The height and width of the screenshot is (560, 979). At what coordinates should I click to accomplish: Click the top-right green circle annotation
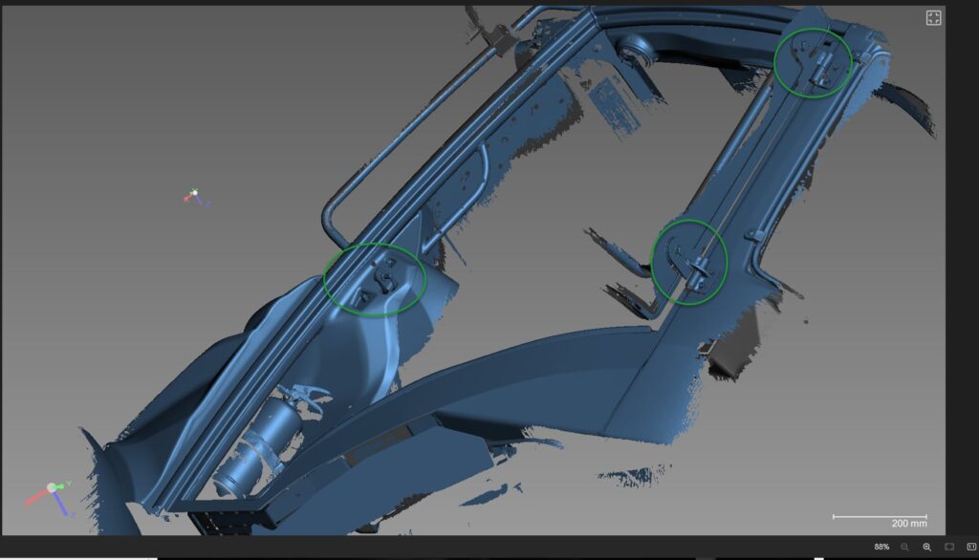(813, 63)
